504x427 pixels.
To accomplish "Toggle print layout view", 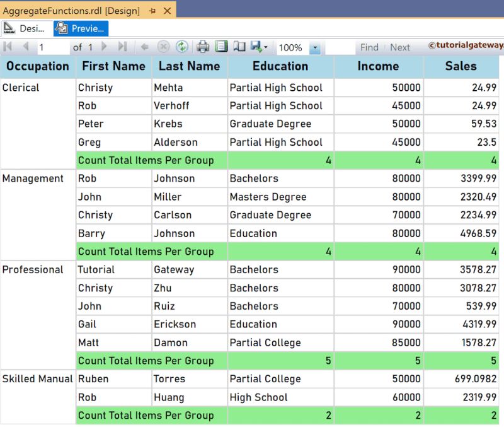I will pos(221,47).
